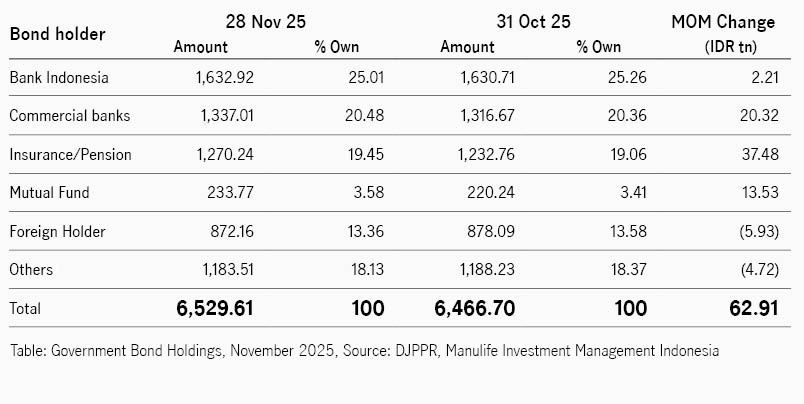This screenshot has height=404, width=804.
Task: Click the MOM Change column header
Action: coord(721,21)
